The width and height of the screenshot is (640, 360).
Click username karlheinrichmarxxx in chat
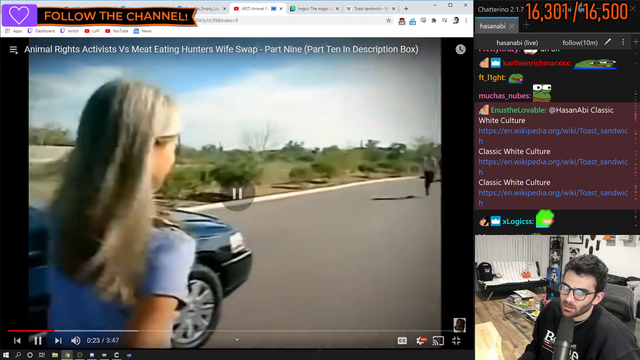click(536, 63)
